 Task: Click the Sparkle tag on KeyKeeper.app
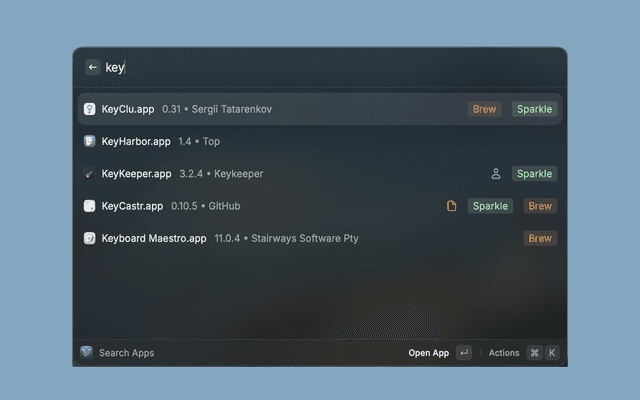534,173
